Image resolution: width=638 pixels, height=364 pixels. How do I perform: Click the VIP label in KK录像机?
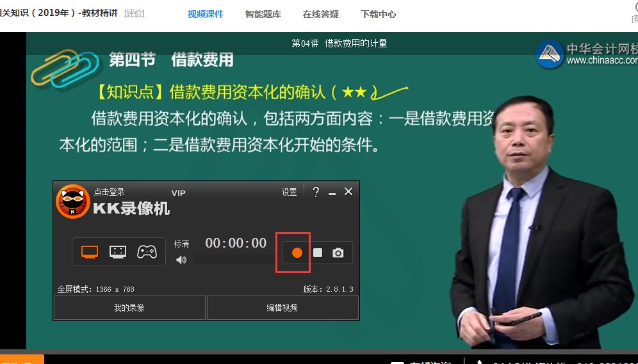tap(179, 193)
